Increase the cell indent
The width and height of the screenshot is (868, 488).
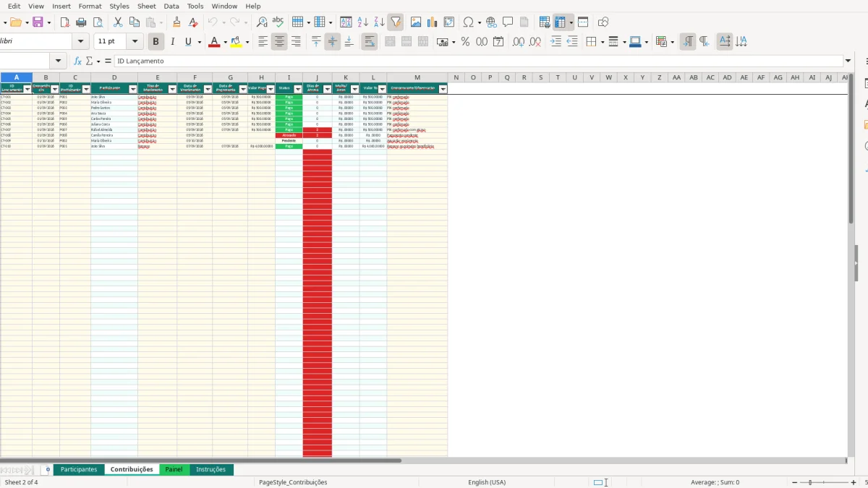tap(556, 42)
